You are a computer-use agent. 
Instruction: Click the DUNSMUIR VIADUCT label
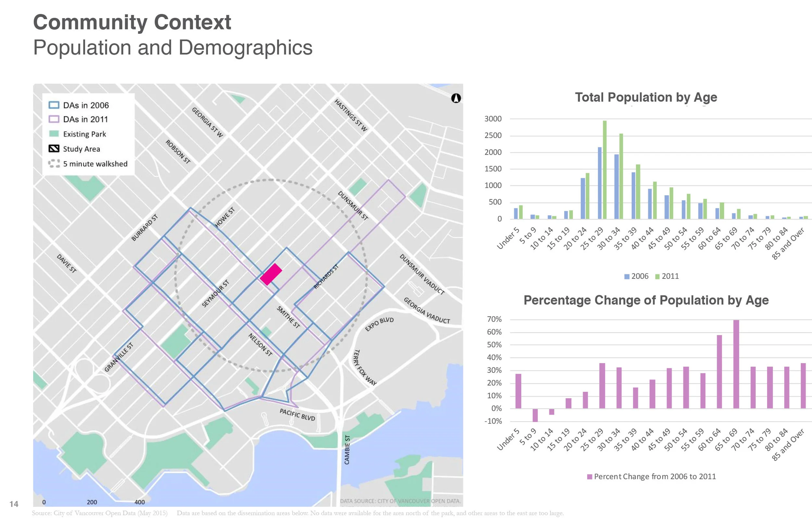pos(422,274)
